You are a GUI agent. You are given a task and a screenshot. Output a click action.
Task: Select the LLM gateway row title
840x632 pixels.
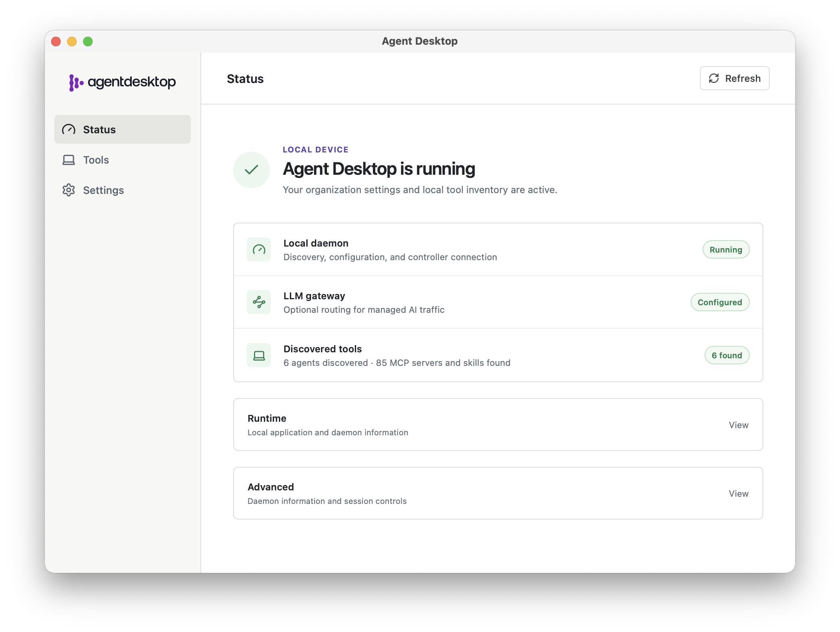click(314, 296)
